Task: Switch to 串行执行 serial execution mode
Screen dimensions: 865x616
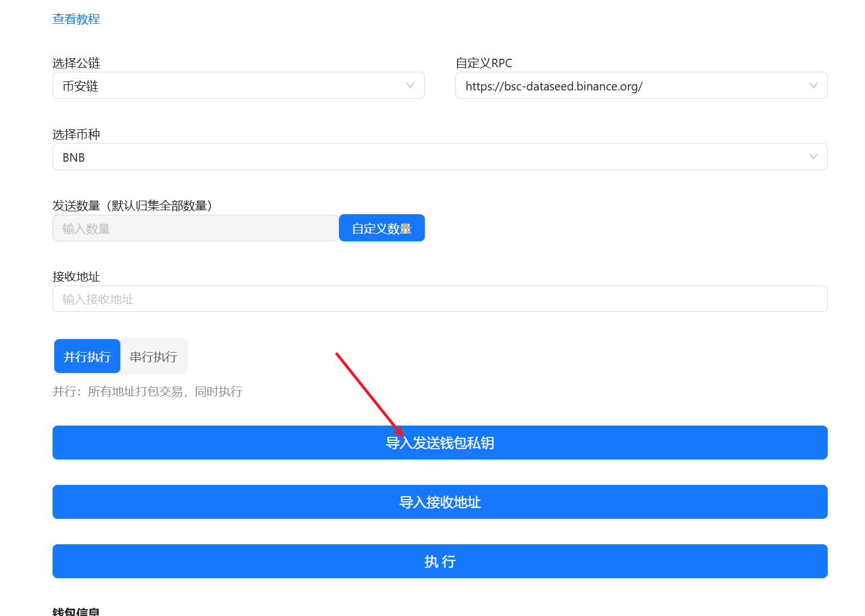Action: [154, 357]
